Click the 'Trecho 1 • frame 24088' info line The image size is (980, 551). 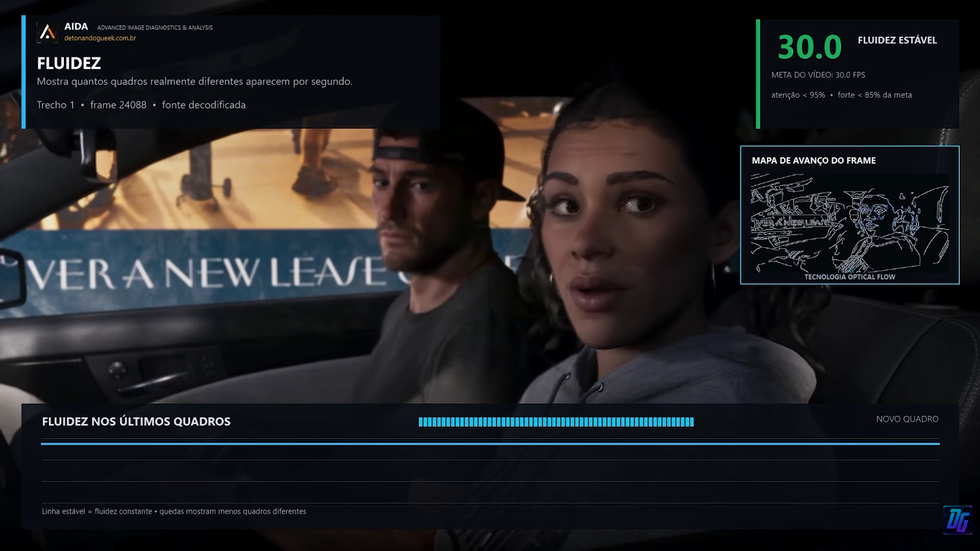tap(91, 105)
